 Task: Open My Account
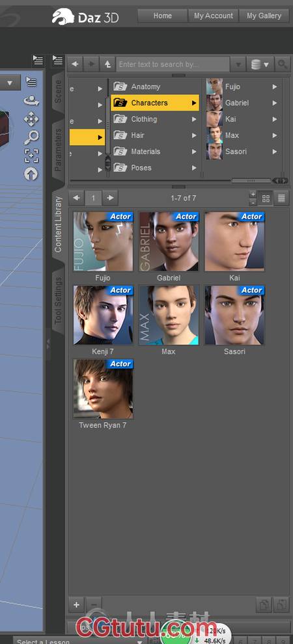click(x=214, y=16)
